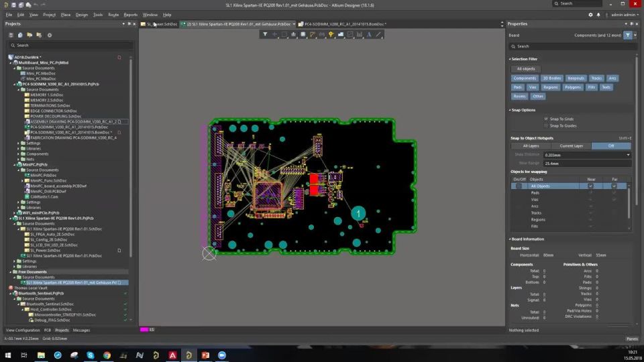Click the All Layers snapping button

(x=531, y=145)
